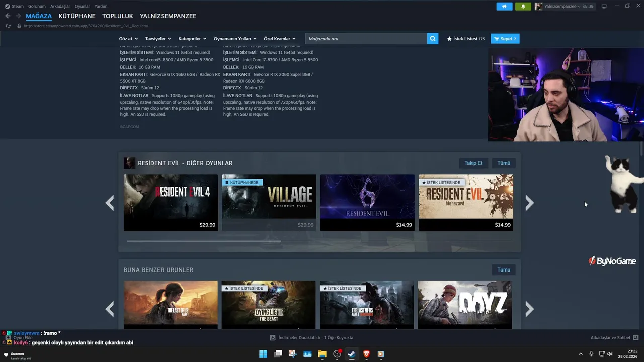Switch to the MAĞAZA tab

[x=39, y=16]
